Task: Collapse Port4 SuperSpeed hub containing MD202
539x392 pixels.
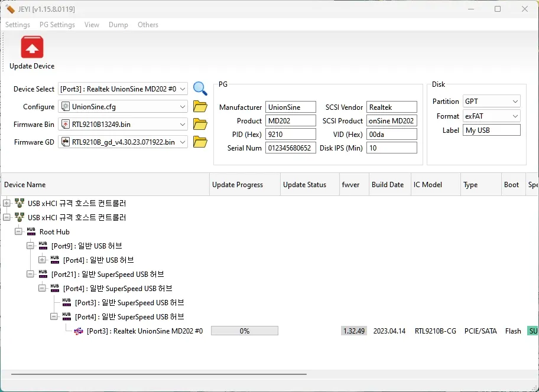Action: (x=54, y=316)
